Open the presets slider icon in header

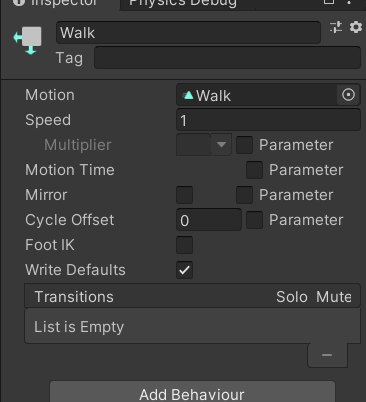point(336,27)
